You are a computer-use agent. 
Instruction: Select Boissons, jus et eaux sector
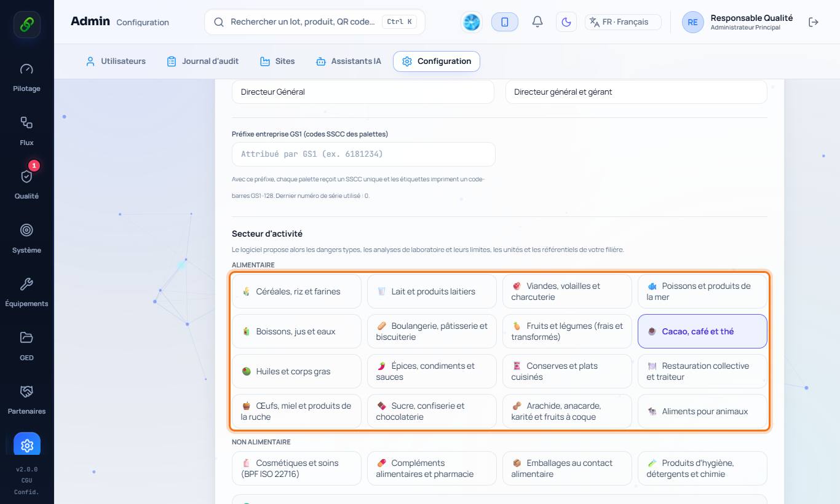point(296,331)
